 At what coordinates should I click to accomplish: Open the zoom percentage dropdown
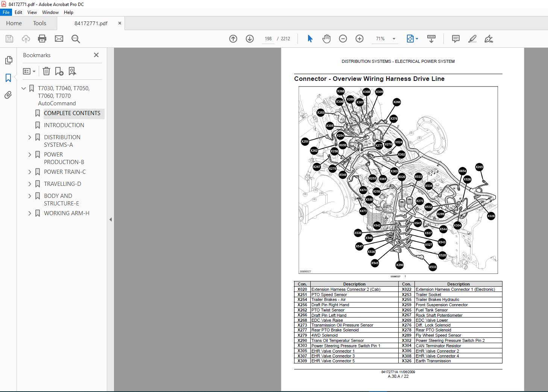pyautogui.click(x=394, y=39)
